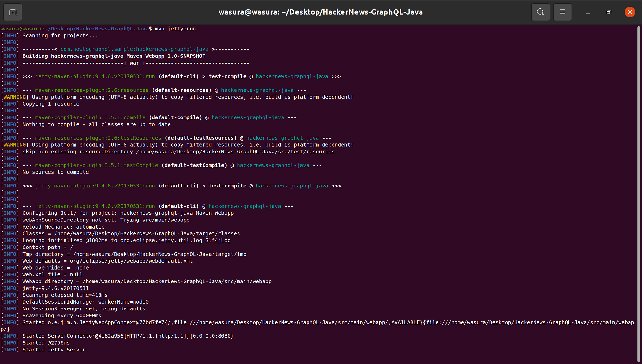Click the blue ~/Desktop/HackerNews-GraphQL-Java prompt path
The image size is (642, 364).
(x=96, y=29)
